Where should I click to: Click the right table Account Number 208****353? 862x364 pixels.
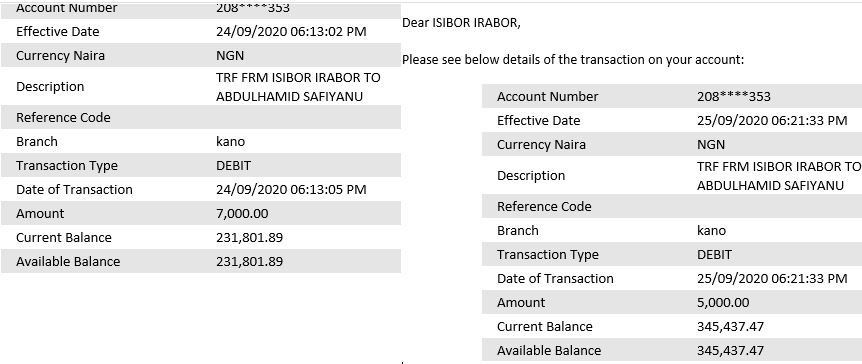pyautogui.click(x=734, y=97)
